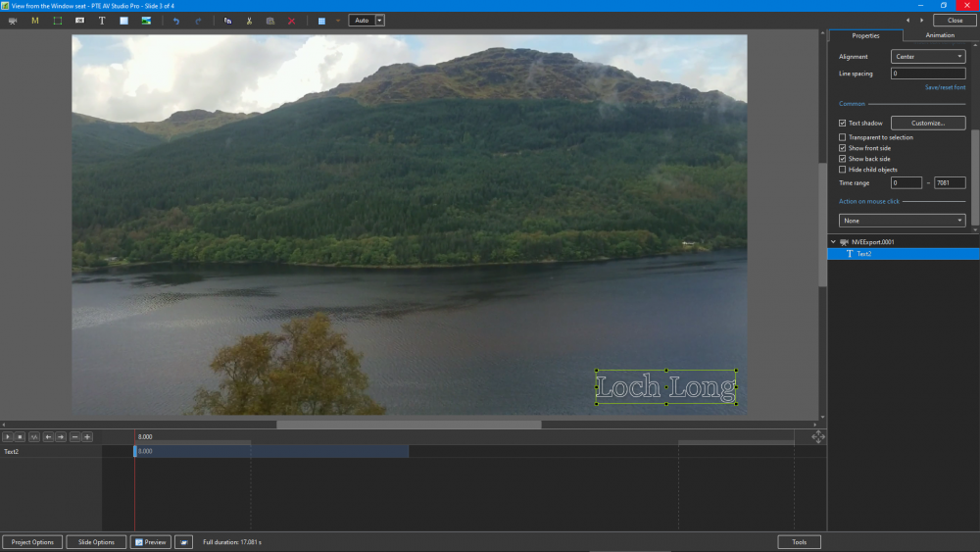The height and width of the screenshot is (552, 980).
Task: Click the Undo arrow icon
Action: point(176,21)
